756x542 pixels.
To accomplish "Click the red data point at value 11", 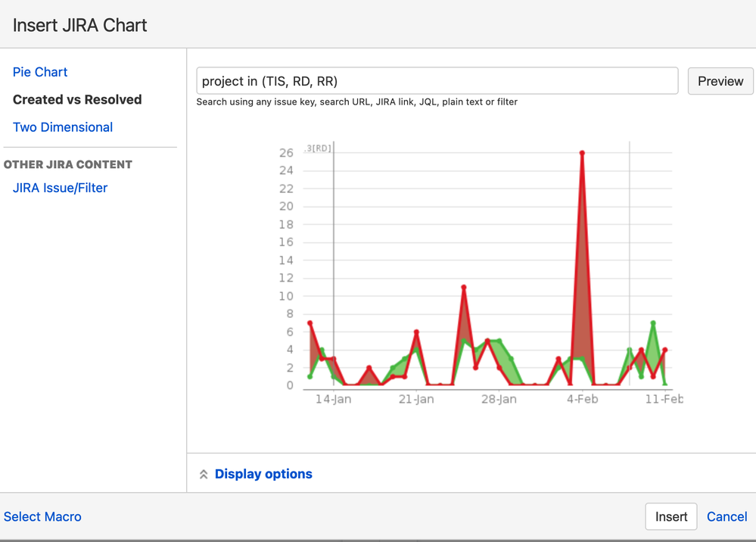I will coord(464,288).
